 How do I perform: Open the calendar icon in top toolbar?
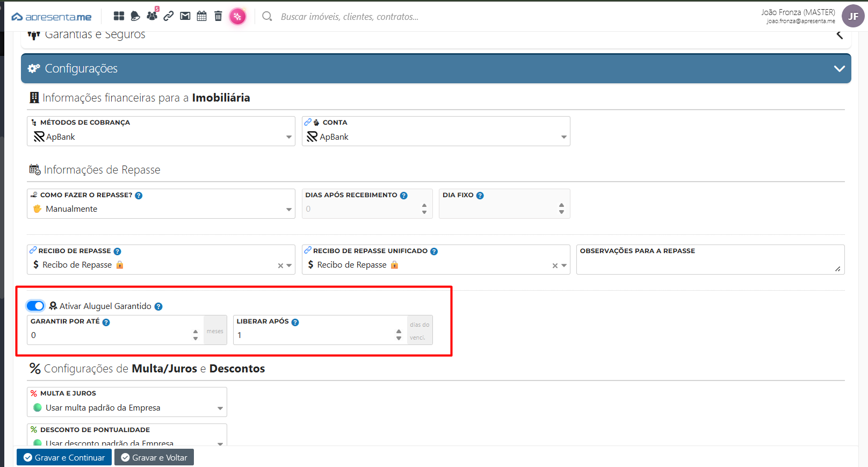point(201,16)
